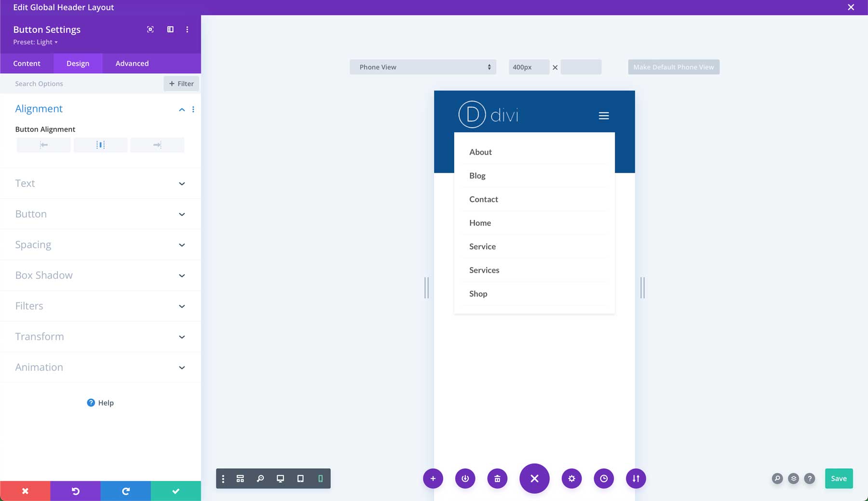The width and height of the screenshot is (868, 501).
Task: Select left button alignment
Action: pyautogui.click(x=43, y=145)
